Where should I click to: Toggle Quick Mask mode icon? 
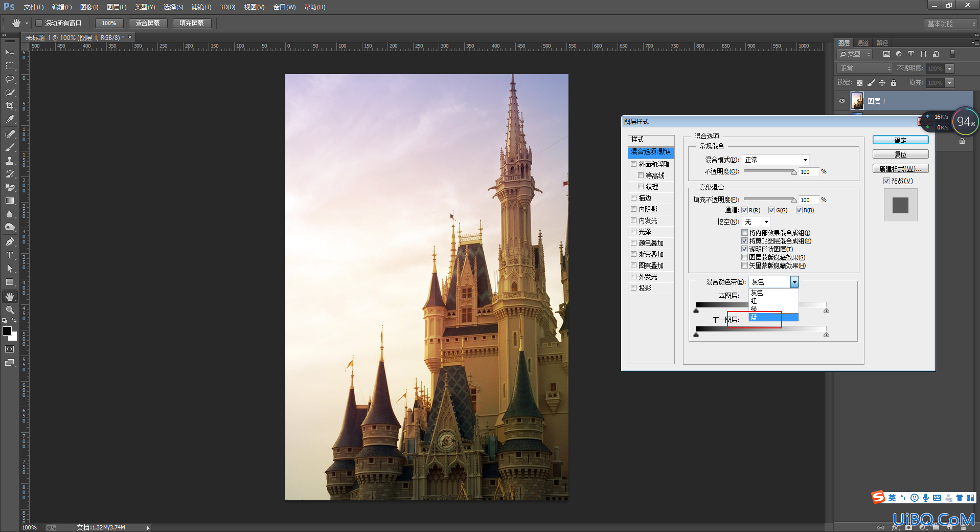(x=10, y=349)
